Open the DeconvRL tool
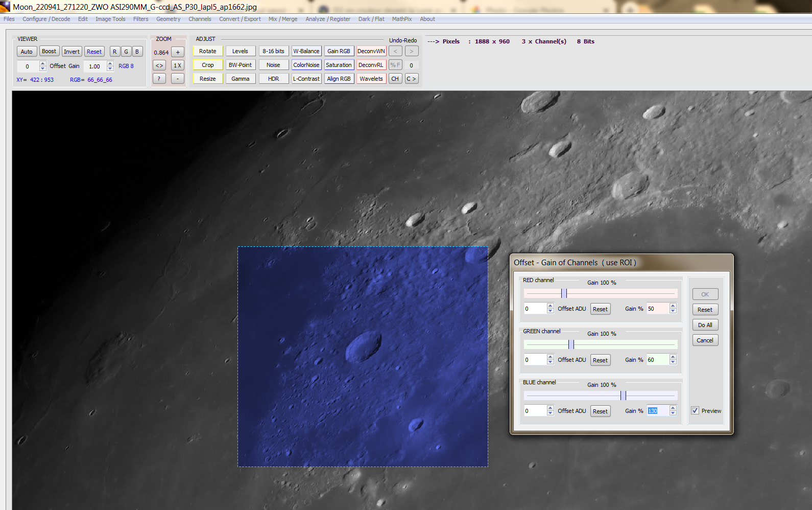This screenshot has width=812, height=510. [371, 65]
